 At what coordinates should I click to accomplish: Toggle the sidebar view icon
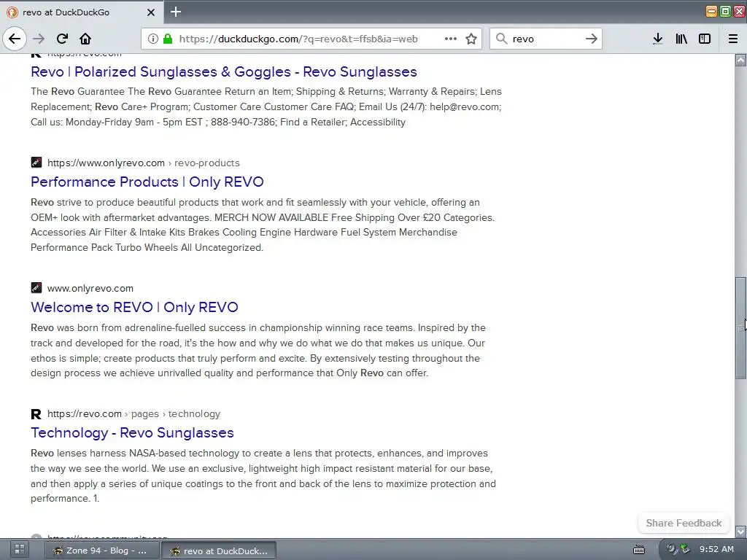[705, 39]
